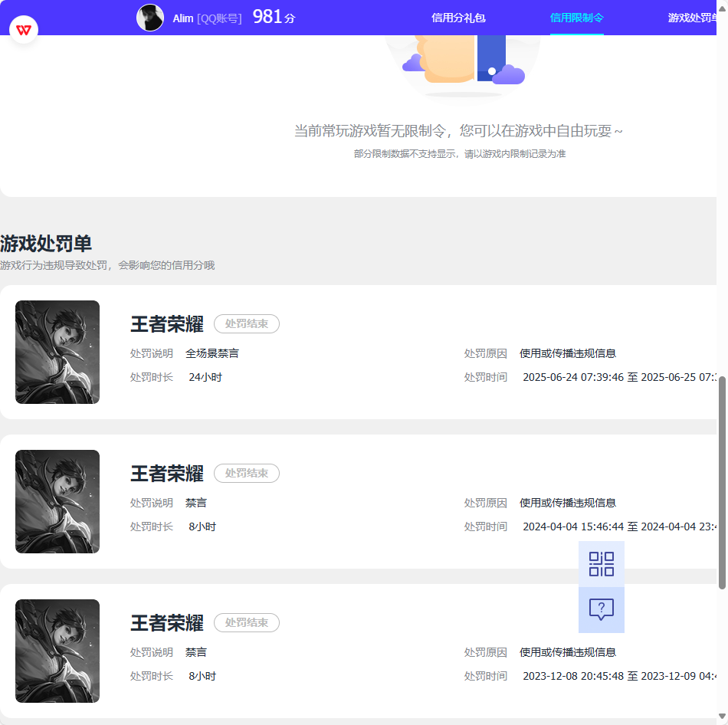Screen dimensions: 728x725
Task: Click 处罚结束 badge on the 2023-12-08 penalty
Action: pos(247,623)
